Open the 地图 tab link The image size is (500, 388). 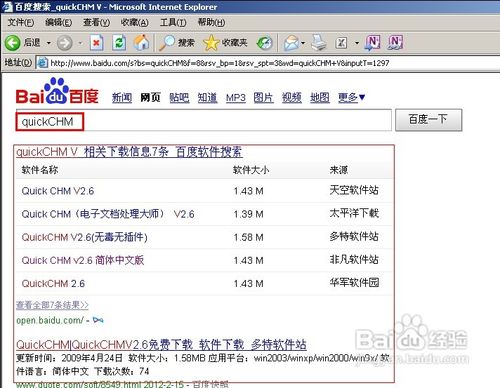click(320, 98)
